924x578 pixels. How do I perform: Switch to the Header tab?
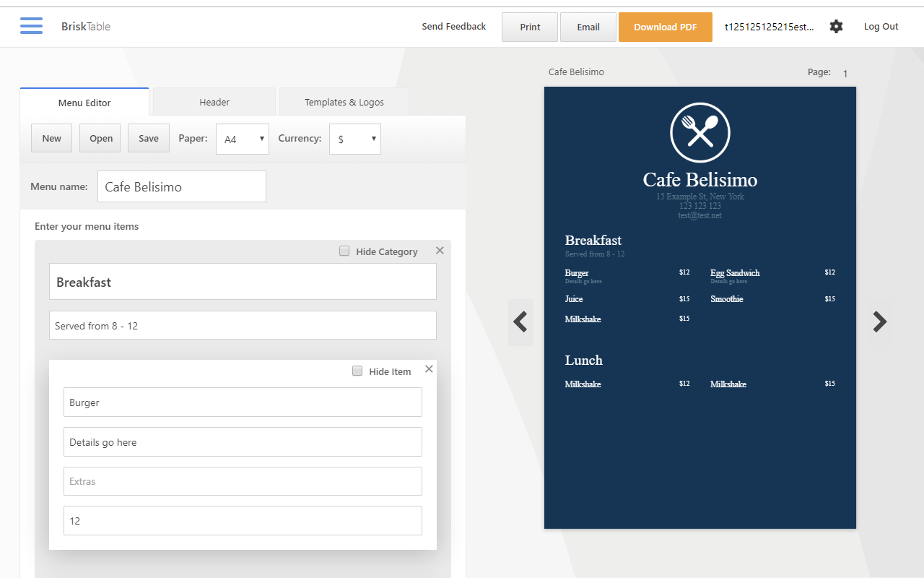tap(214, 102)
